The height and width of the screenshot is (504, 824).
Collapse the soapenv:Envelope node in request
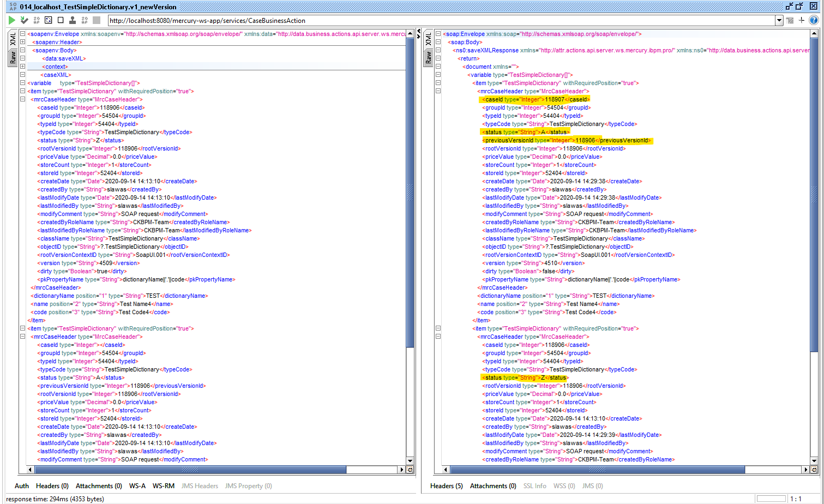click(22, 34)
